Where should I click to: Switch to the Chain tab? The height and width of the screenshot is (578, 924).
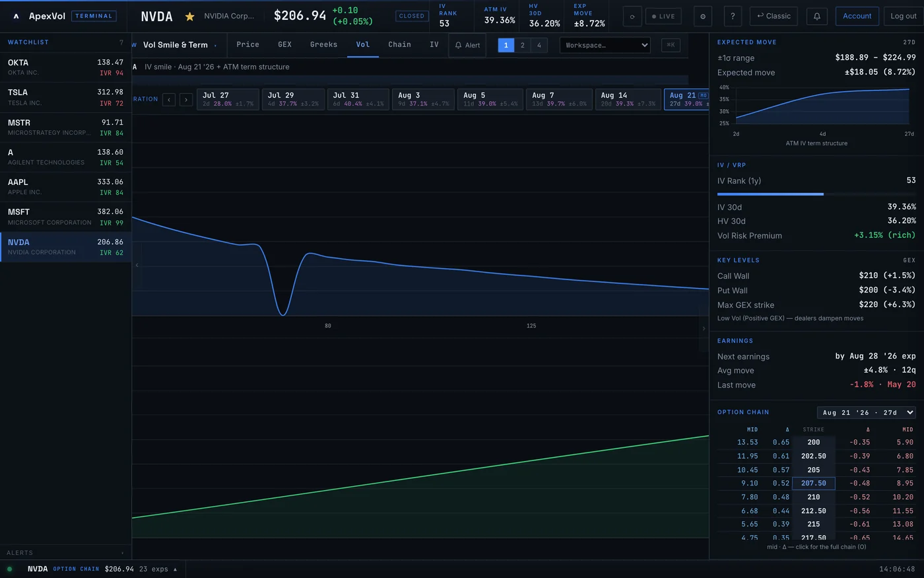click(399, 45)
